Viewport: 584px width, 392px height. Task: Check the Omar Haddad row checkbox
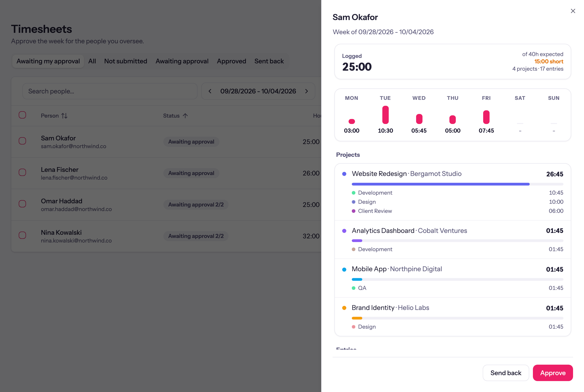click(23, 204)
